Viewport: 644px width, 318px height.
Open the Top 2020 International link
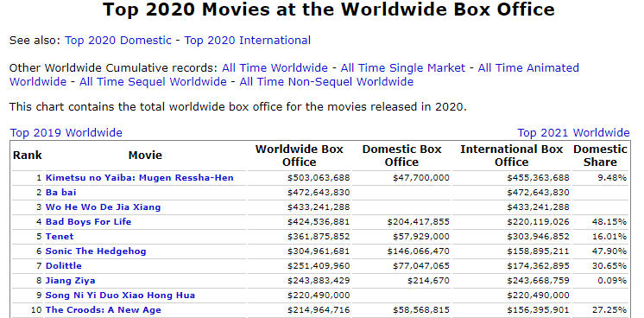(x=247, y=41)
